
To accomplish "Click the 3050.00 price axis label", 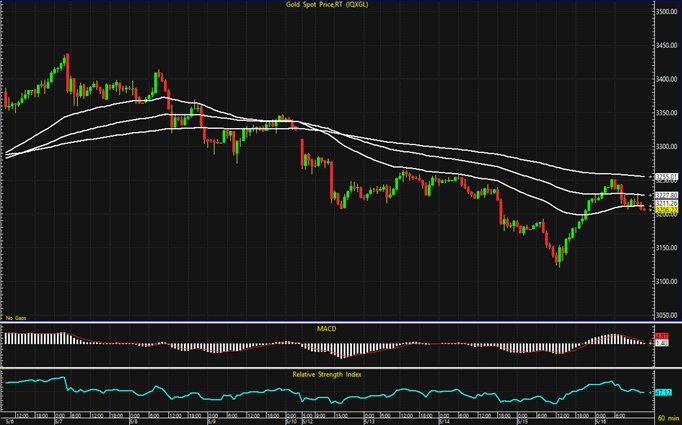I will pyautogui.click(x=667, y=314).
